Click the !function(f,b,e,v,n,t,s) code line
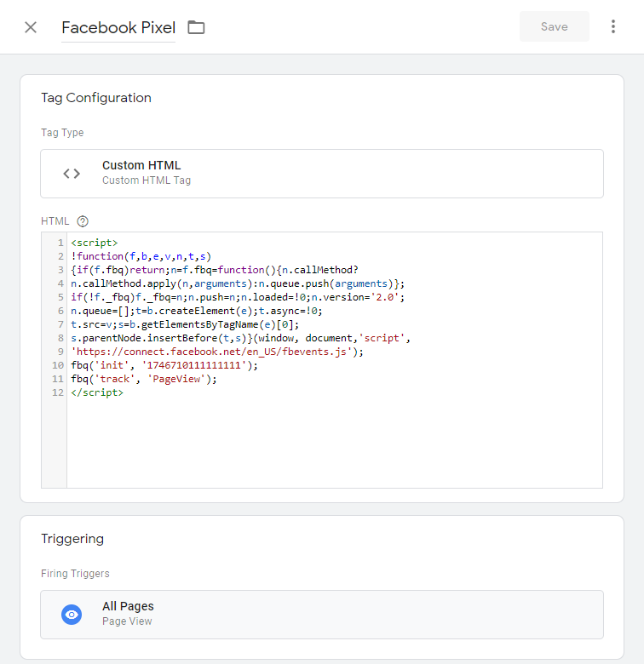This screenshot has width=644, height=664. (x=141, y=256)
